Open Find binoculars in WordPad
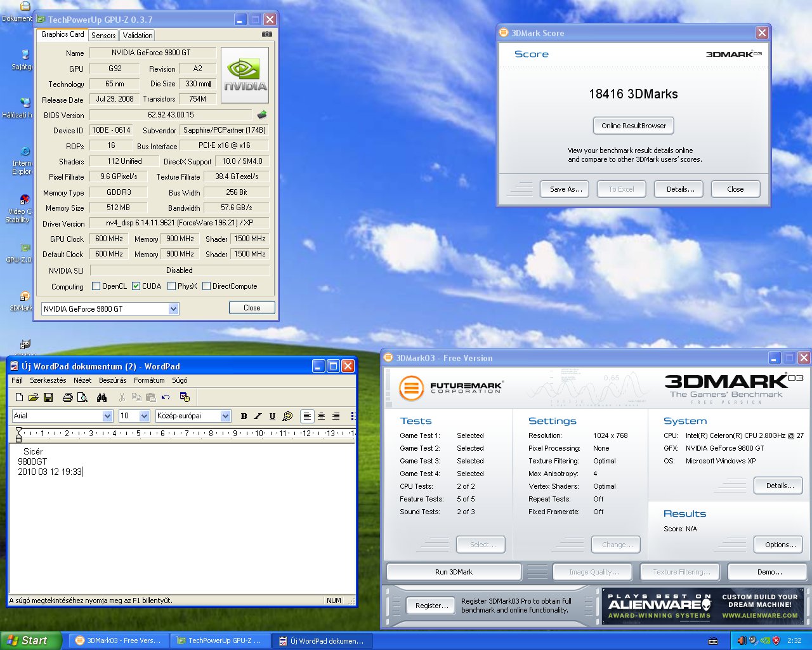The width and height of the screenshot is (812, 650). [101, 397]
